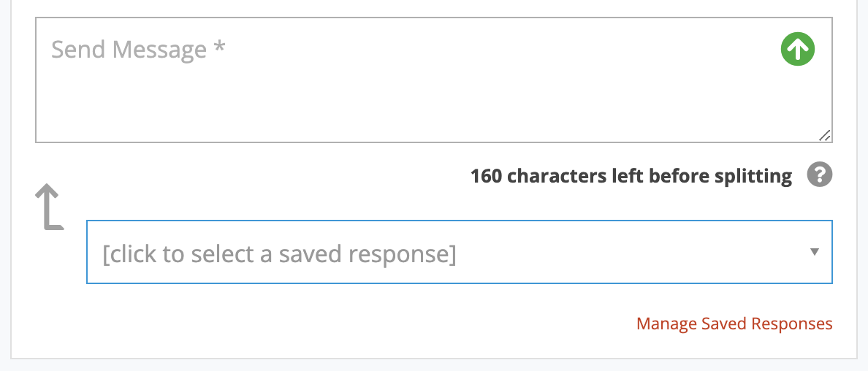Viewport: 868px width, 371px height.
Task: Expand the saved responses combo box
Action: (x=459, y=252)
